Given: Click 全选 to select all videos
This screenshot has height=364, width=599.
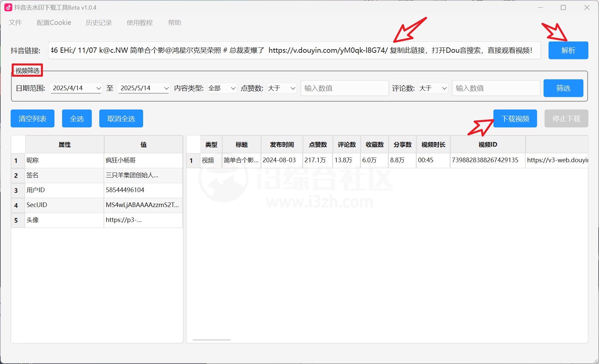Looking at the screenshot, I should [77, 118].
